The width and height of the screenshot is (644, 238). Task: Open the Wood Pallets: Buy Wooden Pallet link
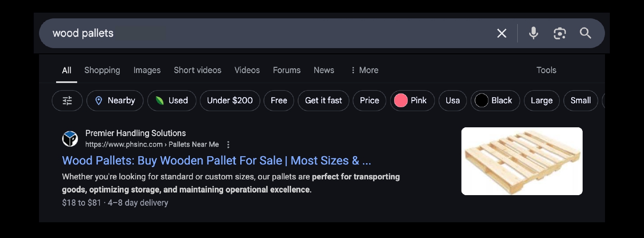pos(217,161)
